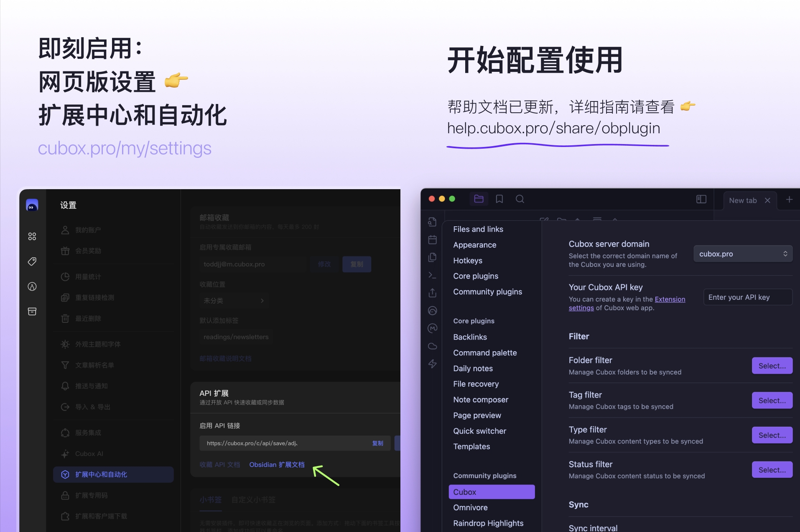Click Select for Folder filter

pos(772,366)
